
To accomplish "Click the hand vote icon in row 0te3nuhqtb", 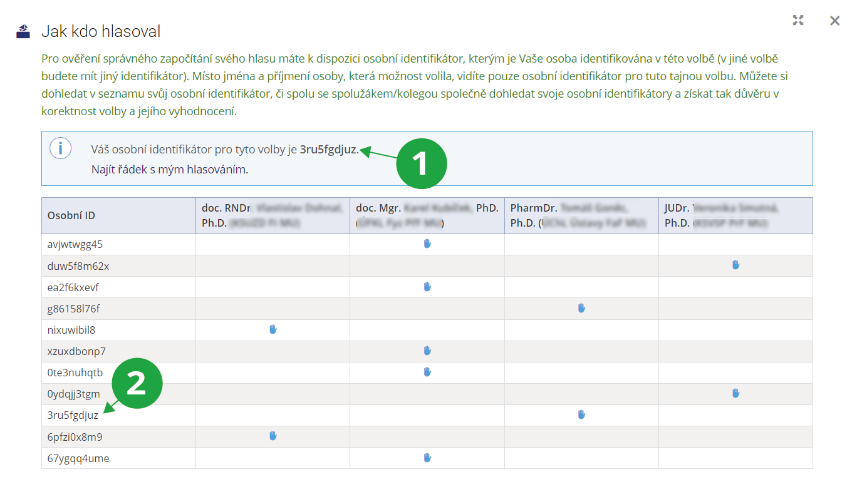I will click(x=427, y=371).
